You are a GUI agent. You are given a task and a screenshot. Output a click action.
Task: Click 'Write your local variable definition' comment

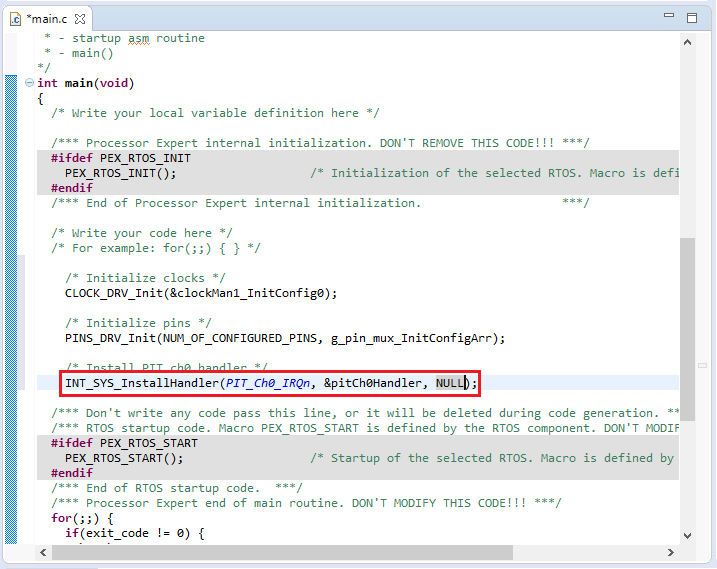[215, 113]
